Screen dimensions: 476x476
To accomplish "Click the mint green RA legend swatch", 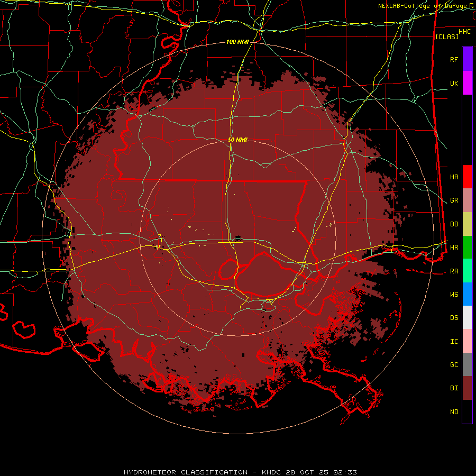I will click(x=467, y=271).
